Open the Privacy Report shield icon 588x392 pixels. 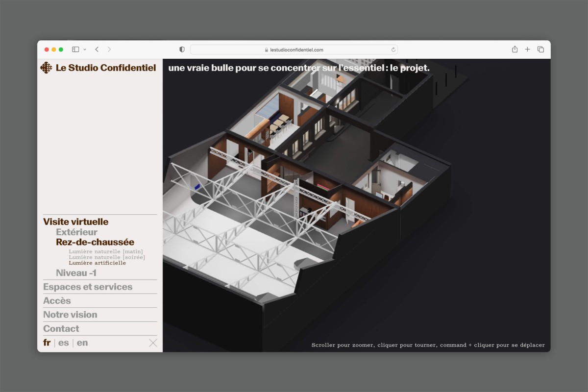point(182,49)
